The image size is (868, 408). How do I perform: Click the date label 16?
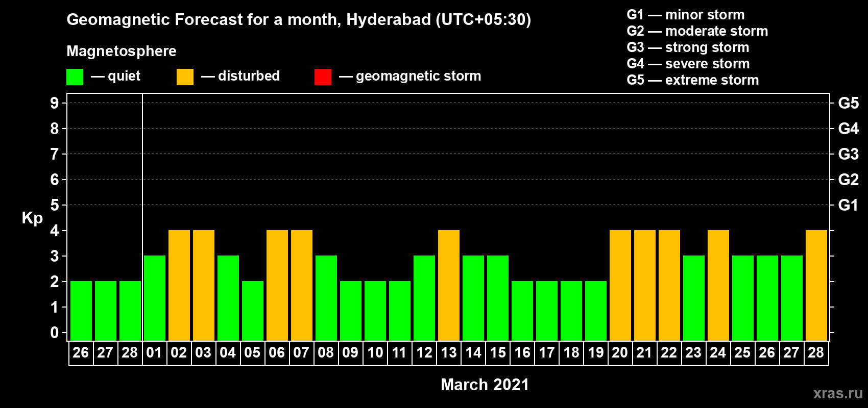click(x=522, y=353)
